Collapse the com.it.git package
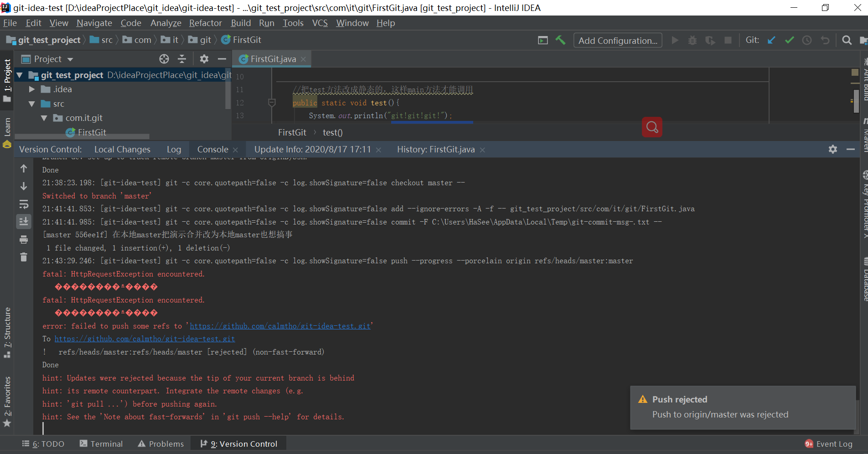This screenshot has width=868, height=454. click(44, 118)
